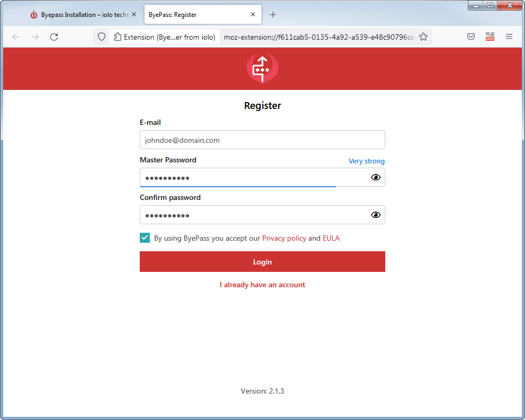Bookmark this page with the star icon
This screenshot has width=525, height=420.
(423, 37)
